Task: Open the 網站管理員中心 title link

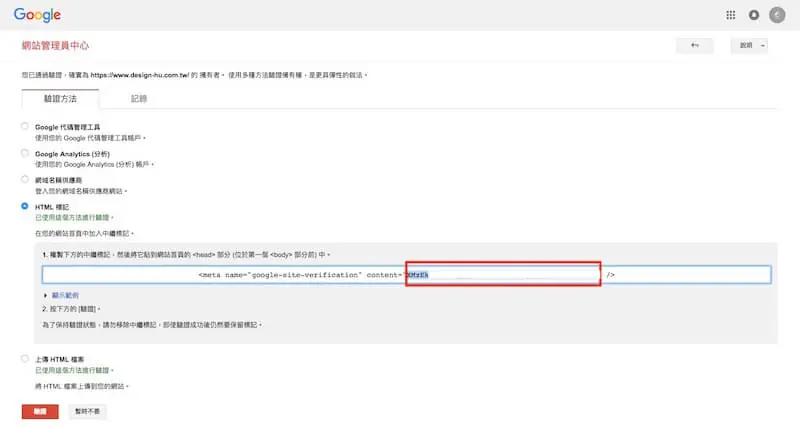Action: pyautogui.click(x=55, y=45)
